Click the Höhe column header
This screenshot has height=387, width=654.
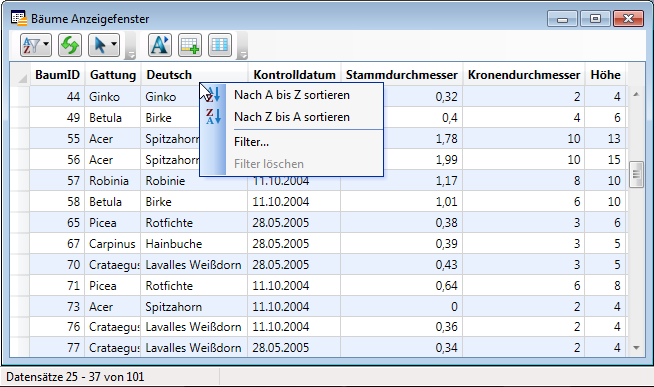click(x=606, y=75)
